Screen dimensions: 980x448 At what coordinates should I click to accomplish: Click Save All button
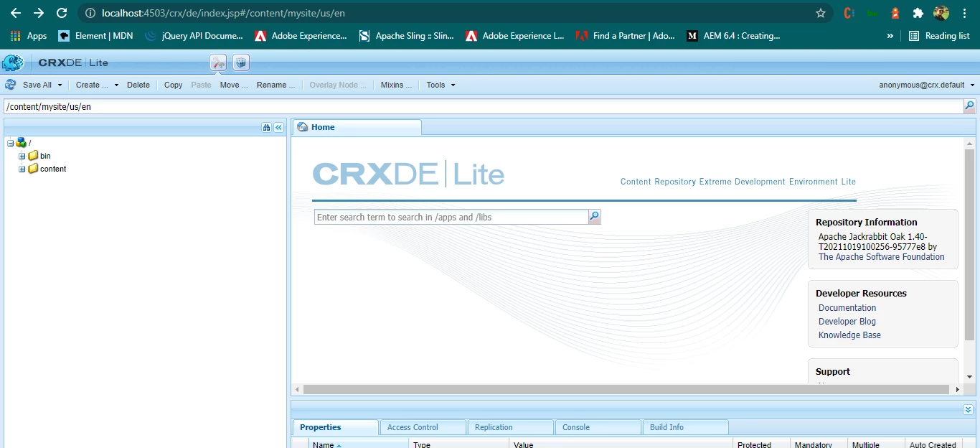click(x=37, y=85)
